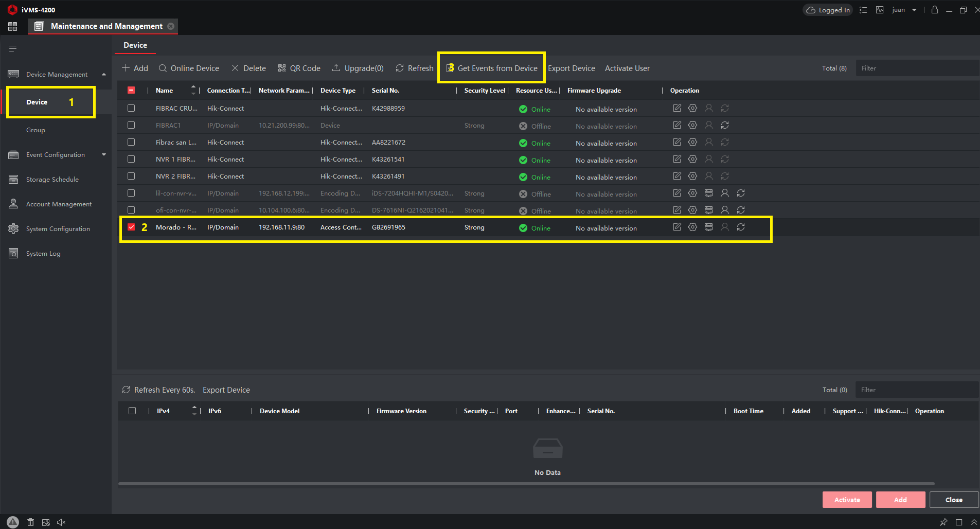The width and height of the screenshot is (980, 529).
Task: Click the refresh icon in FIBRAC1 row
Action: tap(725, 125)
